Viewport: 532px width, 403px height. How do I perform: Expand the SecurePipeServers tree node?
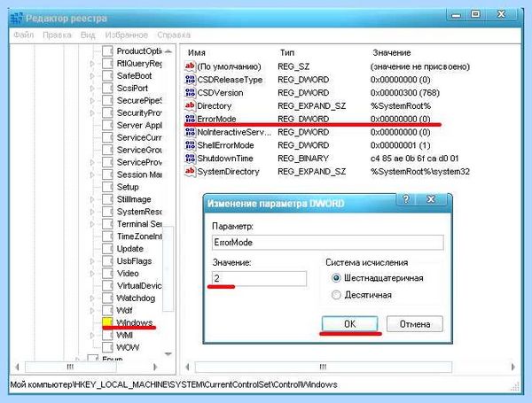(92, 101)
